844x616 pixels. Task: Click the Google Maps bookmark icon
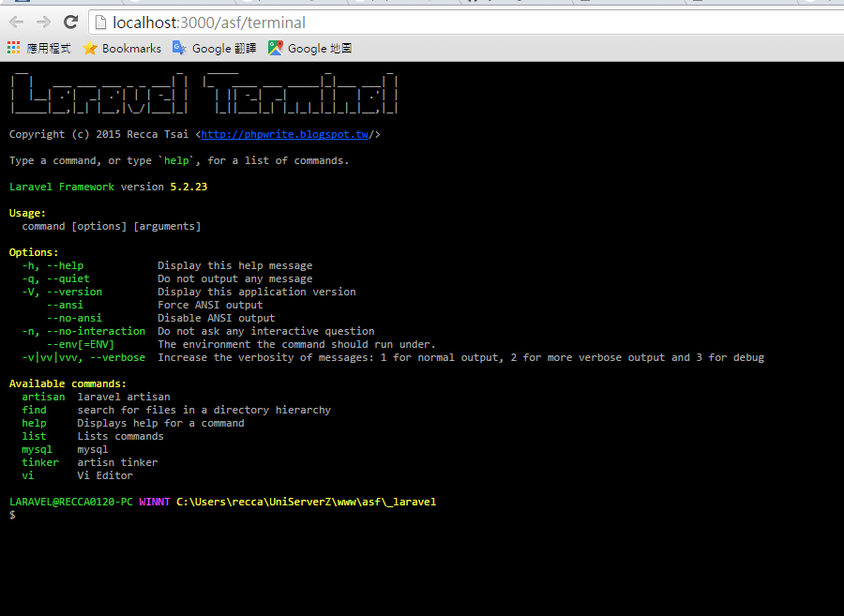275,48
